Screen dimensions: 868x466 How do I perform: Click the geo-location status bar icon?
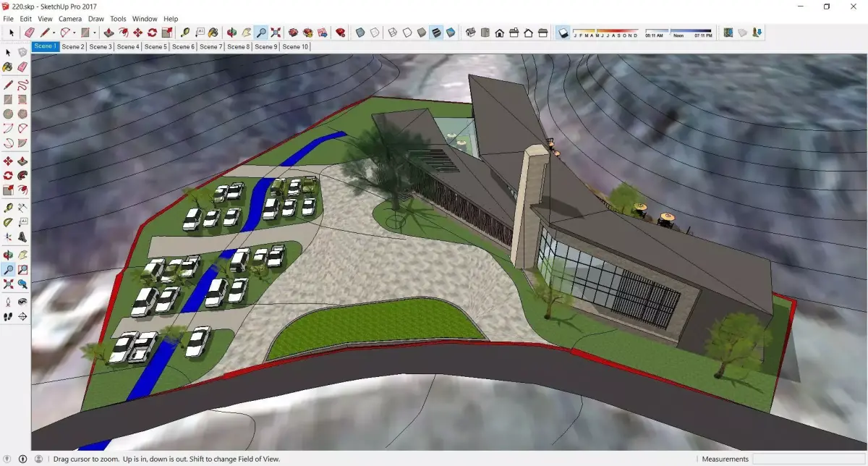8,459
